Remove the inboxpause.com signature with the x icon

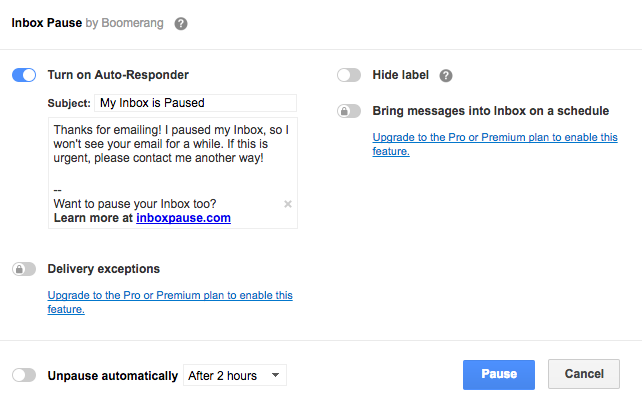(288, 204)
